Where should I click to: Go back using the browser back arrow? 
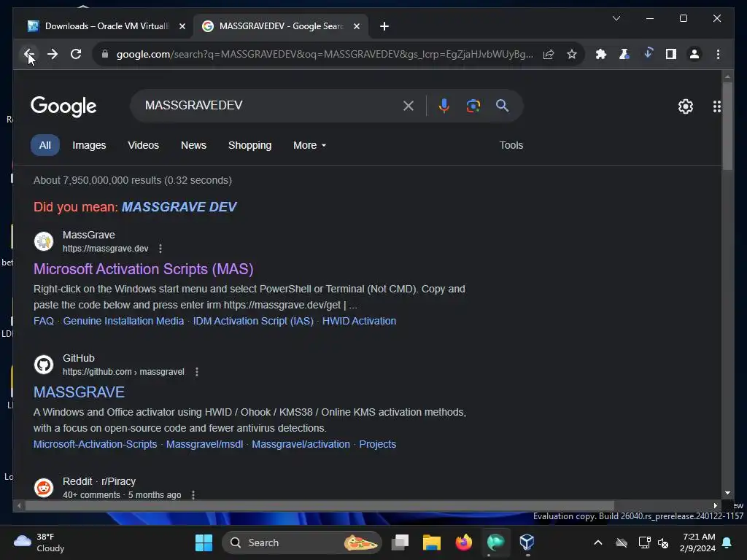pos(28,54)
